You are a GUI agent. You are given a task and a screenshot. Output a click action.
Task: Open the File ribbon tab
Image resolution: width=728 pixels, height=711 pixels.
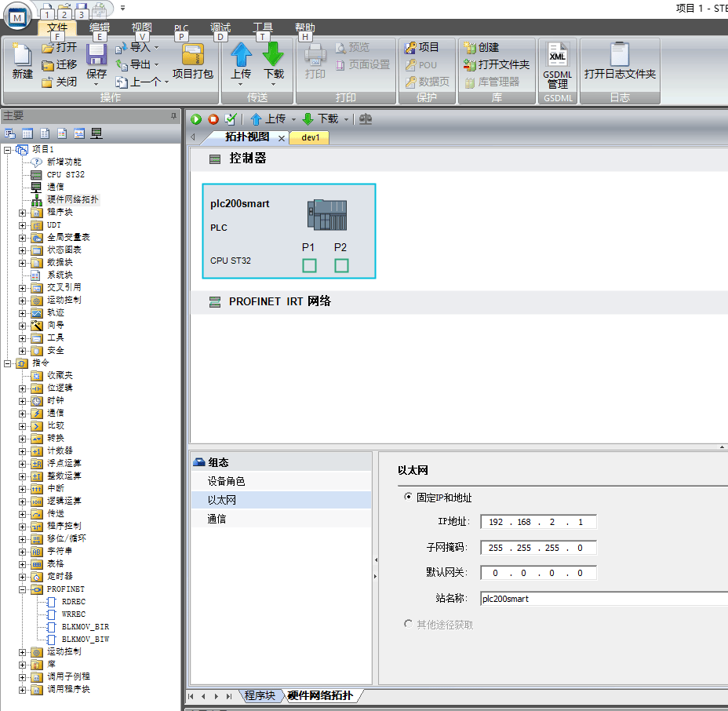(x=57, y=27)
